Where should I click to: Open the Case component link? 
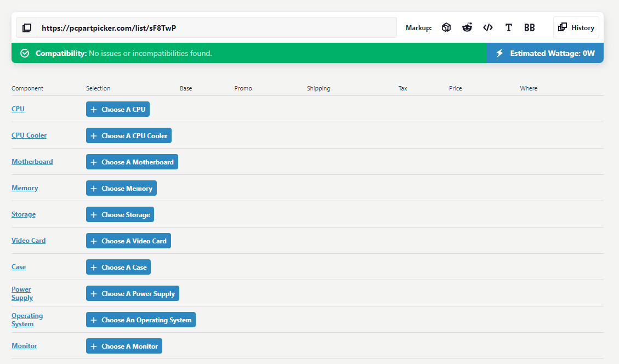pyautogui.click(x=19, y=267)
